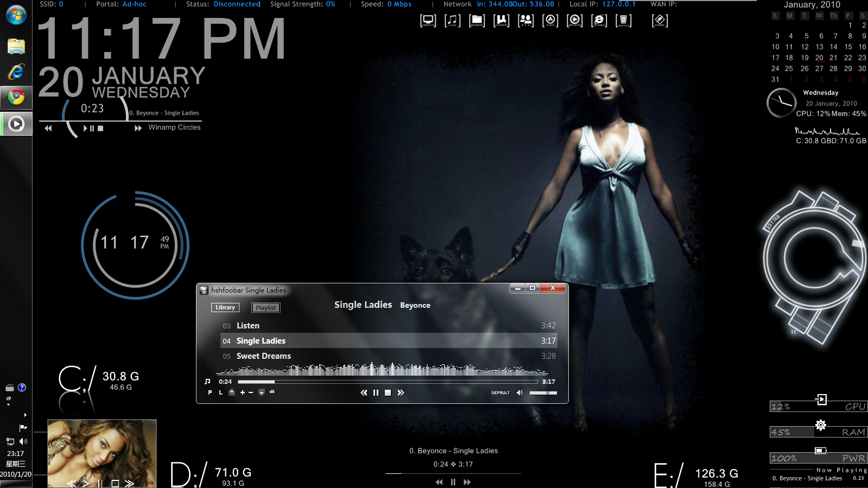Viewport: 868px width, 488px height.
Task: Click the play arrow on the album art widget
Action: point(86,483)
